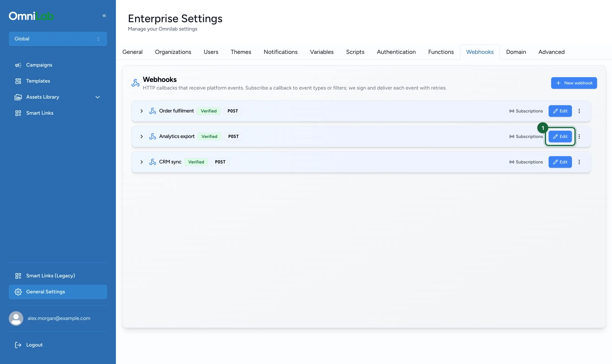Click the user avatar icon
The image size is (612, 364).
[x=16, y=318]
